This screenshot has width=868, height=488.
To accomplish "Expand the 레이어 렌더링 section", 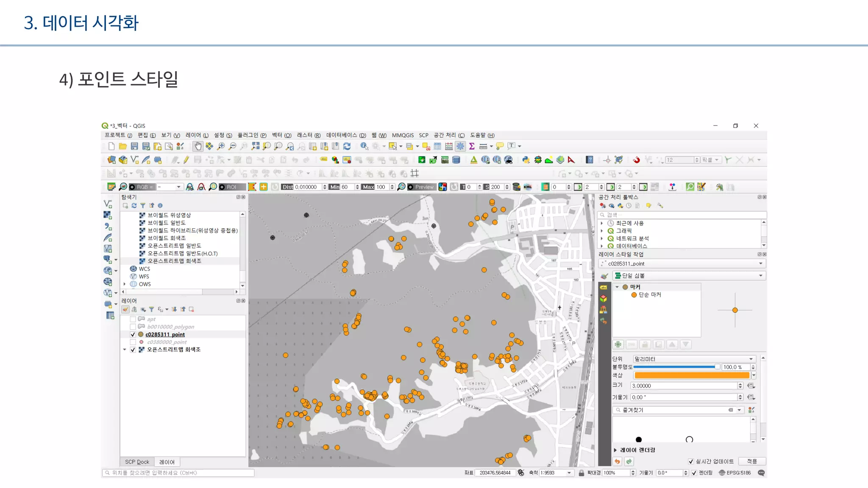I will 615,450.
